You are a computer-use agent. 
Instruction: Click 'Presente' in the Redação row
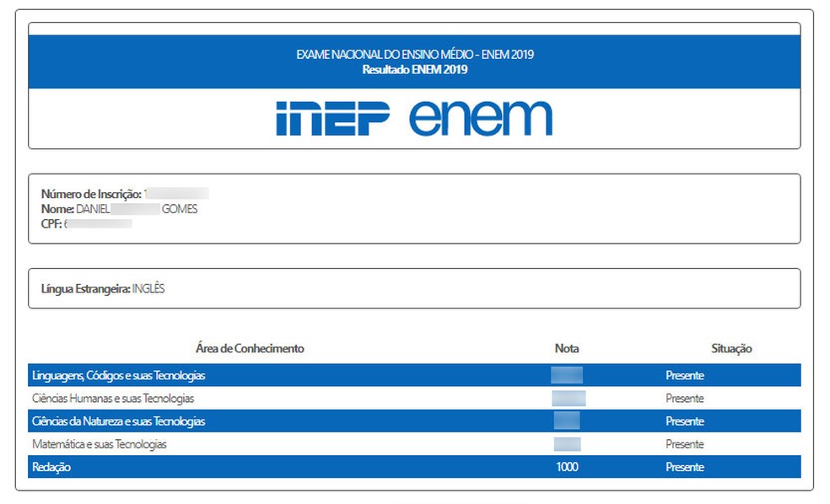pyautogui.click(x=685, y=467)
